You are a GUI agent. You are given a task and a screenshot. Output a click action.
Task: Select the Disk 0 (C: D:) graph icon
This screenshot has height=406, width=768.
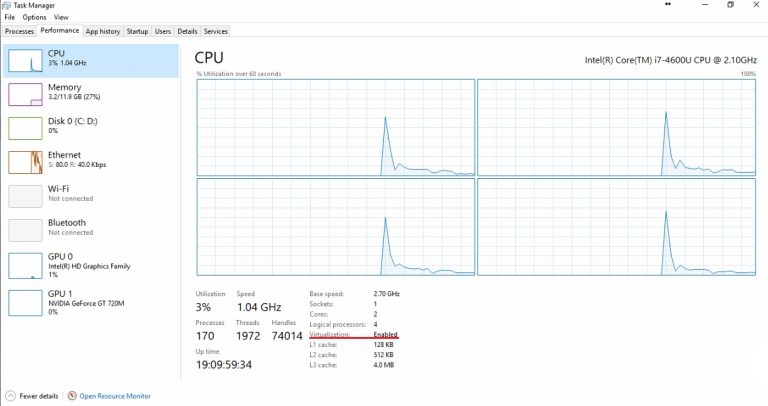tap(25, 127)
